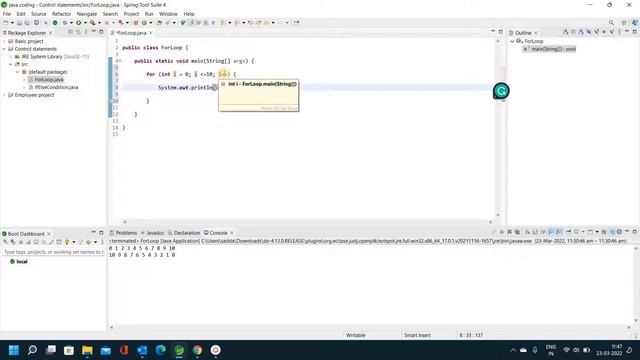This screenshot has width=640, height=360.
Task: Toggle Link with Editor in Package Explorer
Action: click(78, 32)
